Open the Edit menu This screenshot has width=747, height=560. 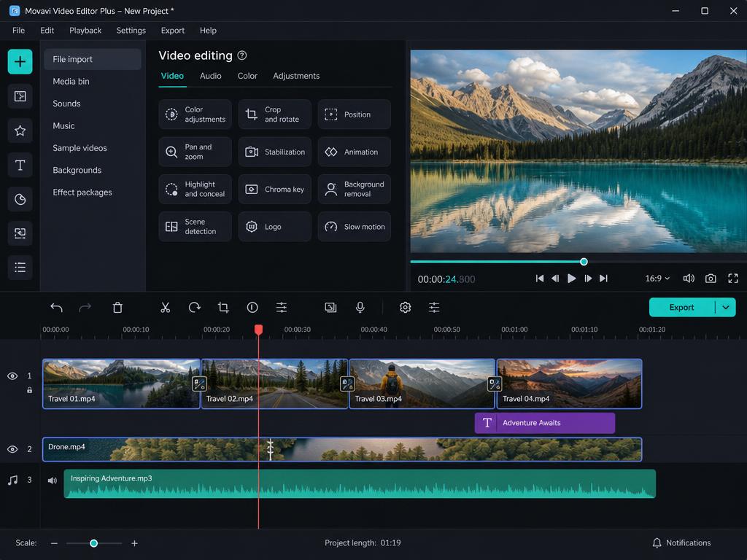(x=47, y=31)
